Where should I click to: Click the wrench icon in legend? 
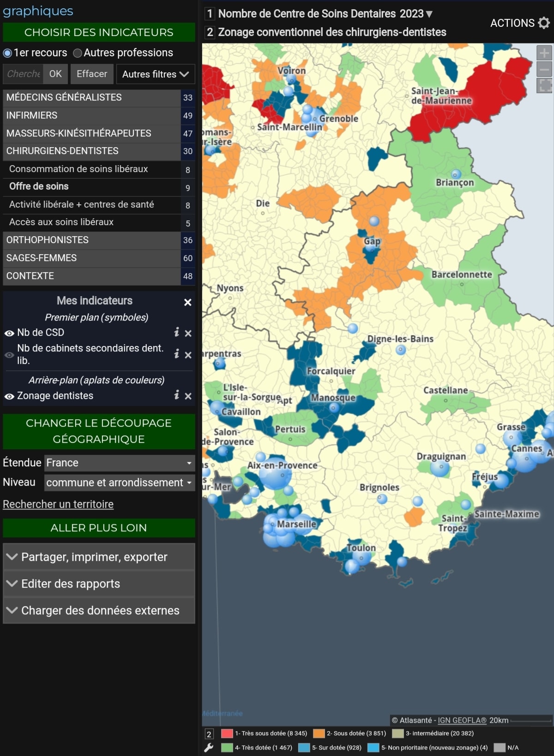[x=209, y=748]
